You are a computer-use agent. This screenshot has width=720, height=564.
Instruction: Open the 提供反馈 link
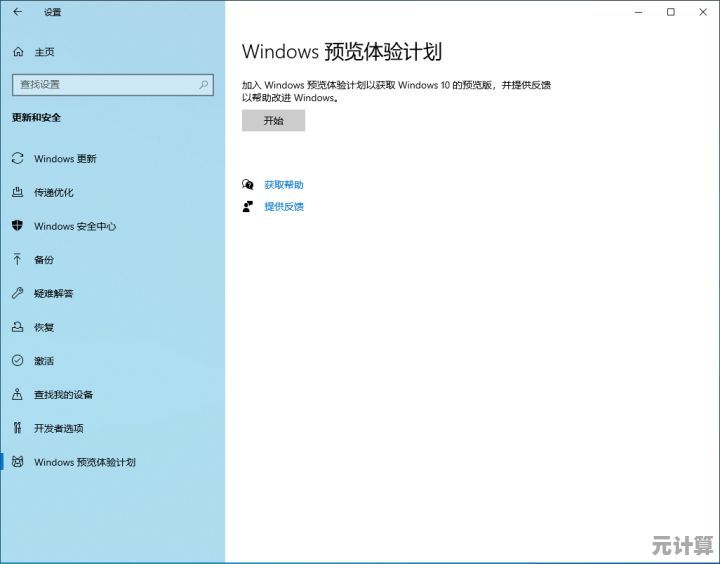(284, 207)
